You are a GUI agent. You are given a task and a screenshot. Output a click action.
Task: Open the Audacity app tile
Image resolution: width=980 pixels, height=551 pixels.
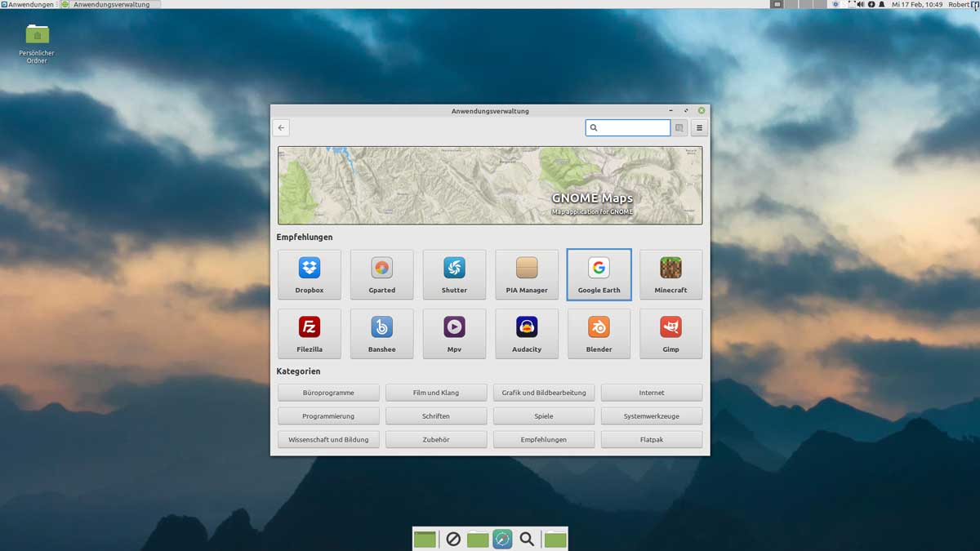tap(527, 334)
